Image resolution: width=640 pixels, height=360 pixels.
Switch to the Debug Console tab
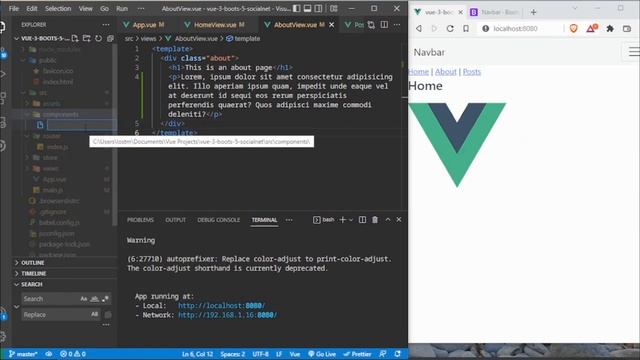click(x=219, y=220)
